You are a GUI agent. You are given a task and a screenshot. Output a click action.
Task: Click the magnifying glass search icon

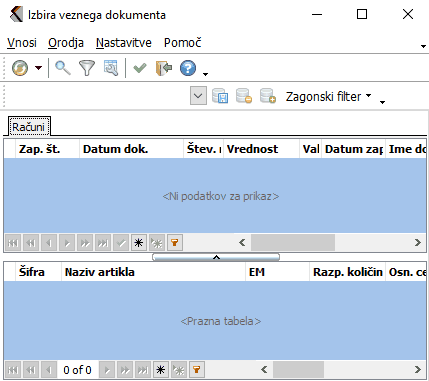(x=63, y=68)
